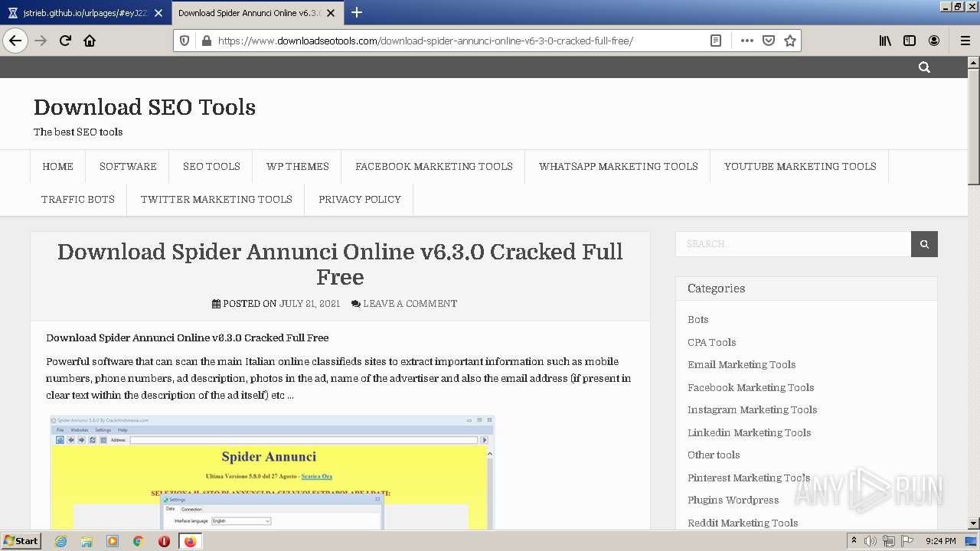Click the JULY 21, 2021 post date
Image resolution: width=980 pixels, height=551 pixels.
[x=309, y=304]
